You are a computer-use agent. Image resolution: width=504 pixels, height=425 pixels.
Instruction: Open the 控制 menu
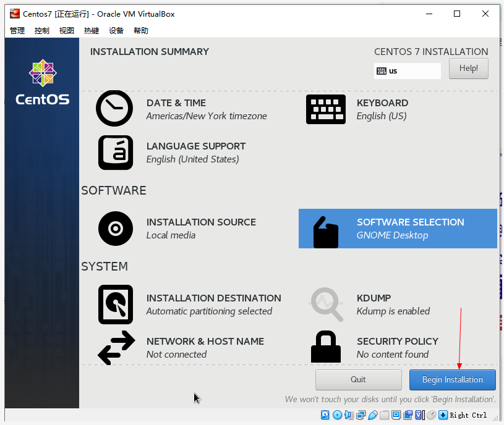coord(42,30)
